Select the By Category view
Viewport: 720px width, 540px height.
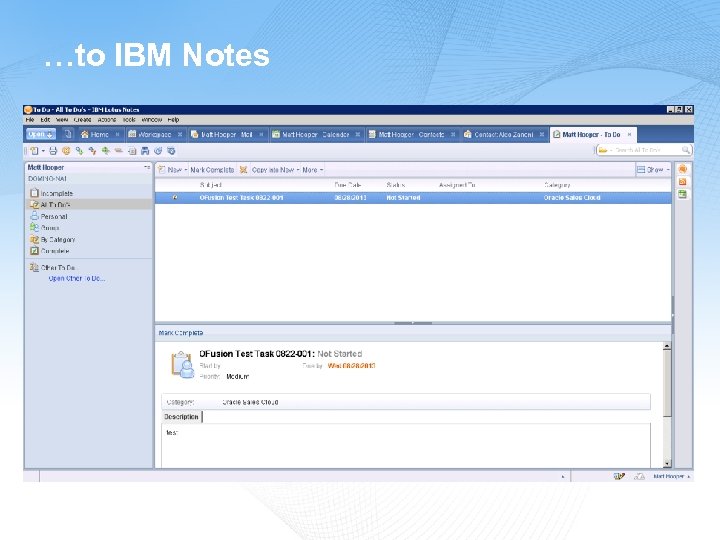point(52,239)
